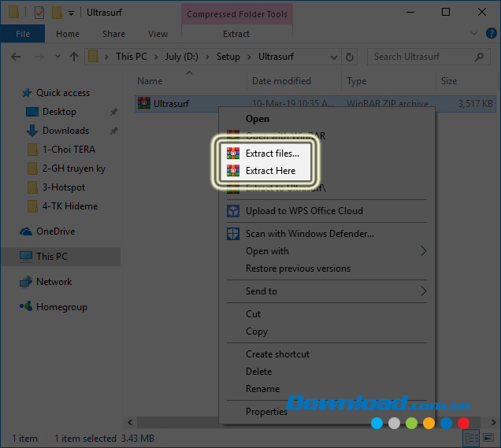Click the This PC monitor icon
This screenshot has height=448, width=501.
pos(26,257)
